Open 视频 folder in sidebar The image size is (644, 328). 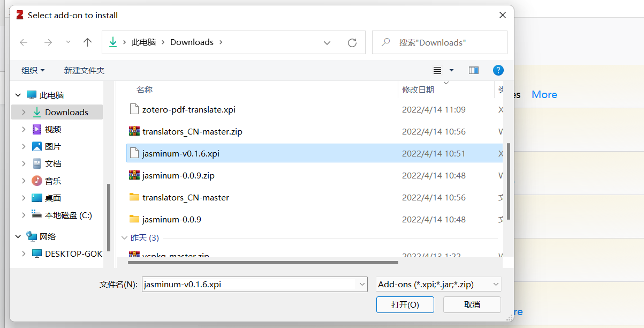click(53, 129)
